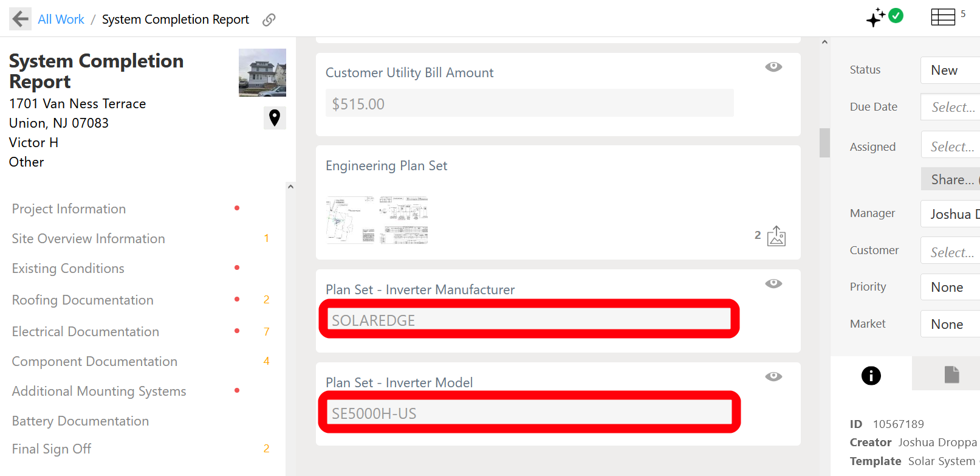This screenshot has height=476, width=980.
Task: Click the back arrow icon
Action: click(x=20, y=19)
